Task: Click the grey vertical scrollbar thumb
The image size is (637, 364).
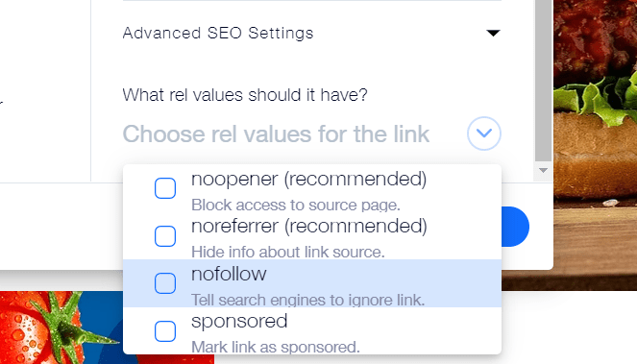Action: (x=543, y=81)
